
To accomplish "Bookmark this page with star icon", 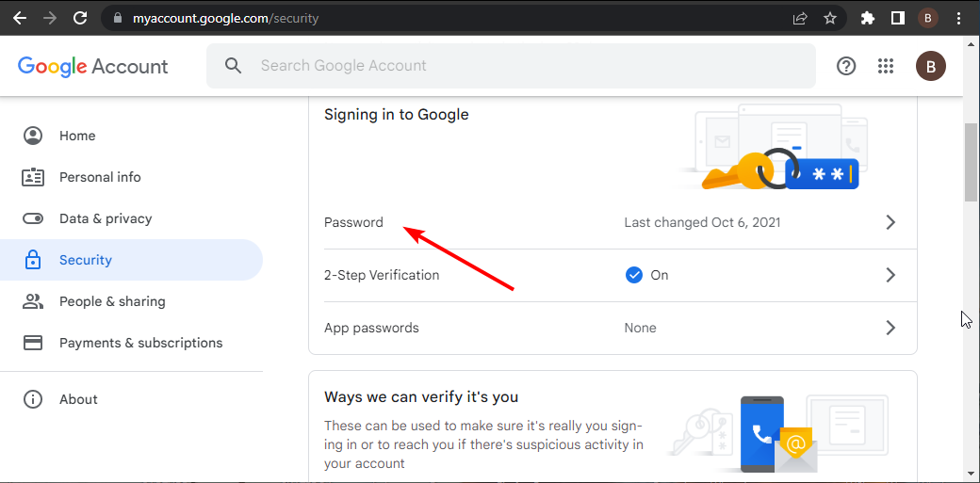I will [829, 18].
